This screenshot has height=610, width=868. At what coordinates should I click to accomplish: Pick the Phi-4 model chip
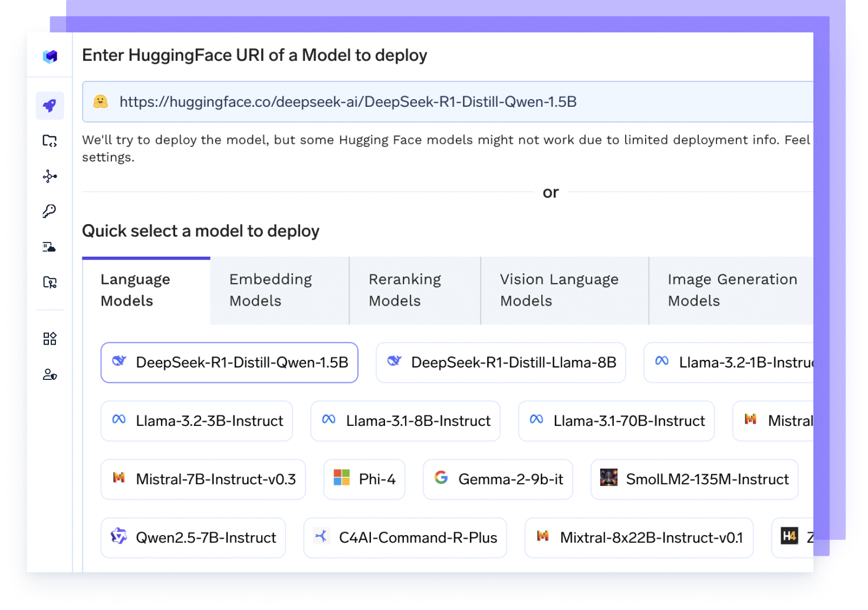(x=364, y=480)
